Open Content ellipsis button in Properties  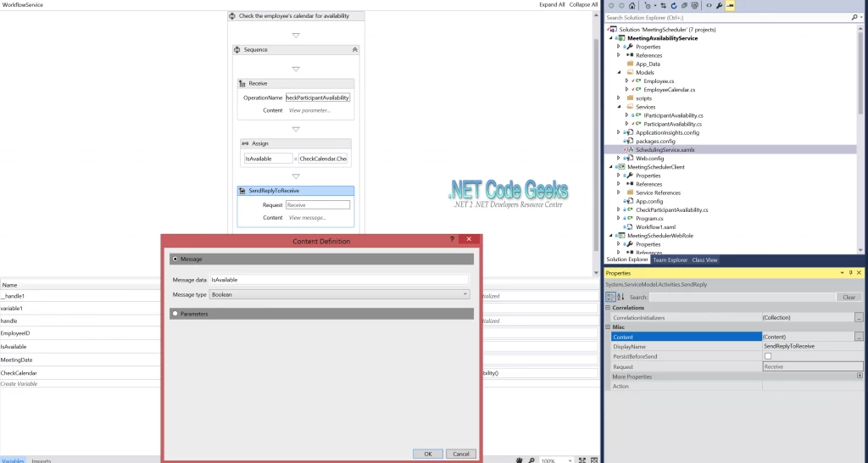click(859, 337)
